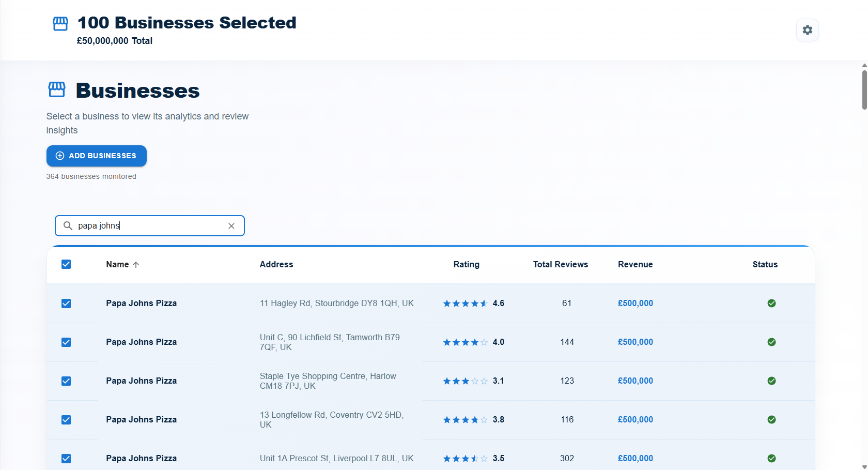Click £500,000 revenue in Harlow row
The height and width of the screenshot is (470, 868).
[x=636, y=381]
